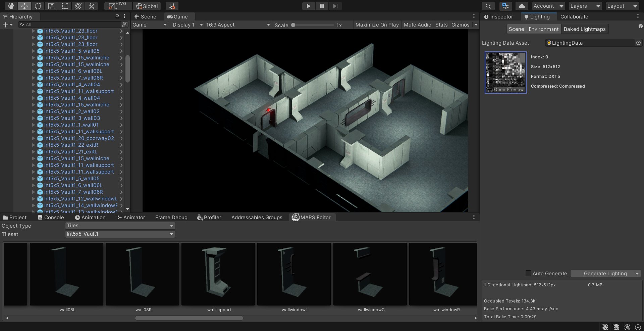The image size is (644, 331).
Task: Open the toolbar Search icon
Action: coord(488,6)
